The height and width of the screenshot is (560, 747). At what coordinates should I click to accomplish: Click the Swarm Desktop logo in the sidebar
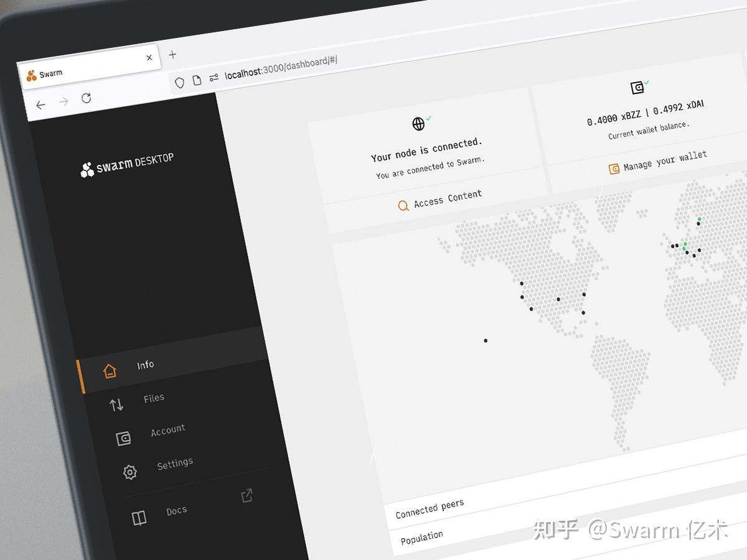coord(126,163)
